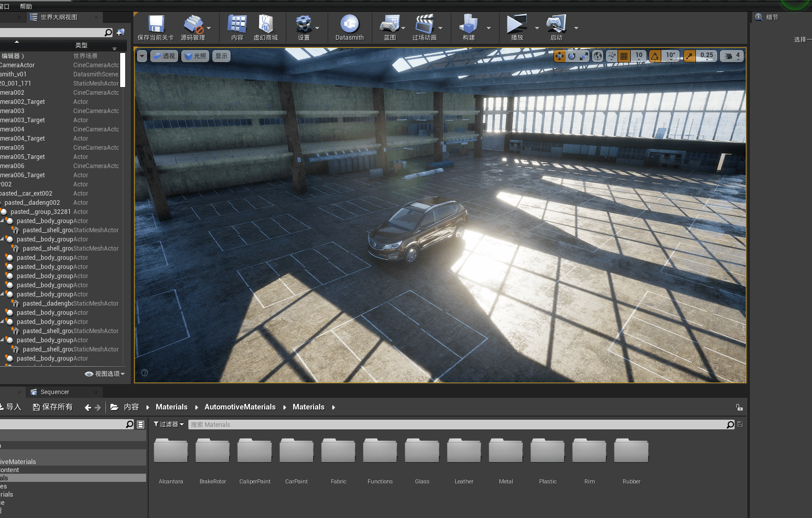
Task: Click the Launch gamepad toolbar icon
Action: pos(556,24)
